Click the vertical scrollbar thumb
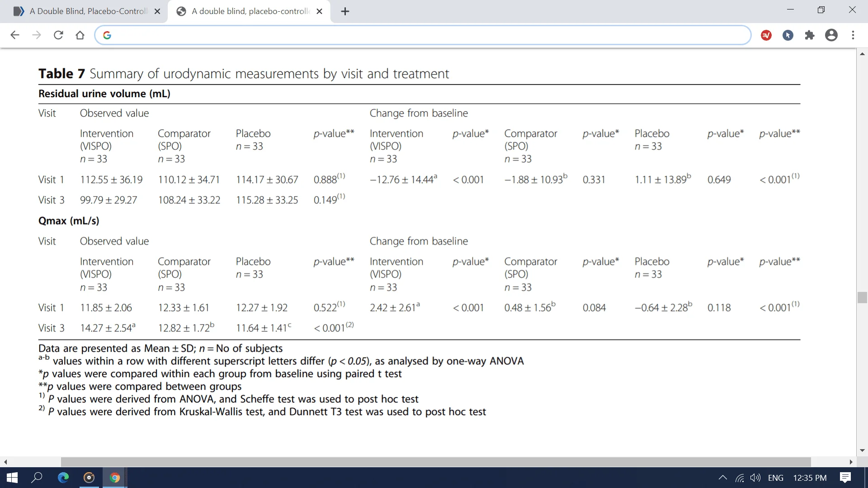 [862, 297]
